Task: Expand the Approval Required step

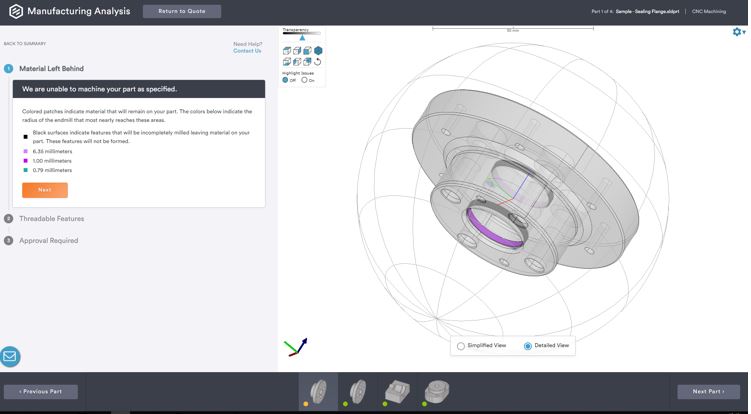Action: pyautogui.click(x=48, y=240)
